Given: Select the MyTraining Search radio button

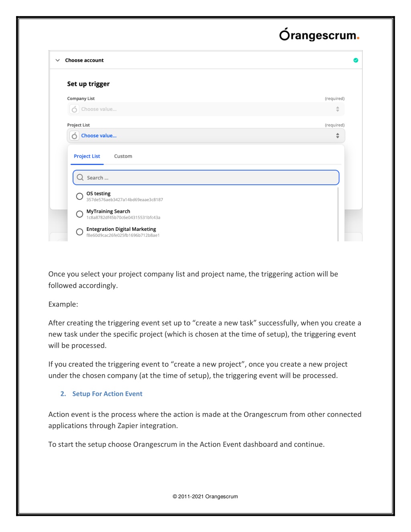Looking at the screenshot, I should 79,214.
